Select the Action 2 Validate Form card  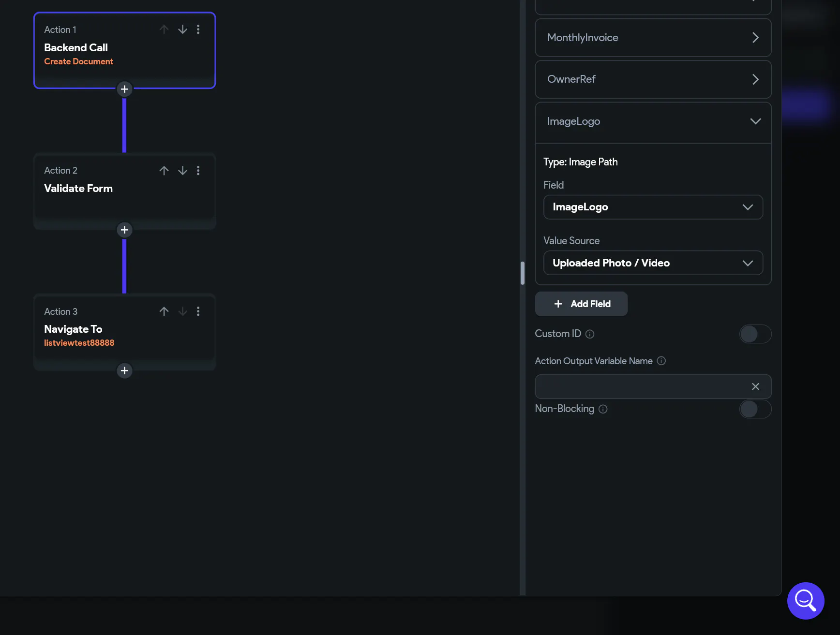[x=124, y=191]
